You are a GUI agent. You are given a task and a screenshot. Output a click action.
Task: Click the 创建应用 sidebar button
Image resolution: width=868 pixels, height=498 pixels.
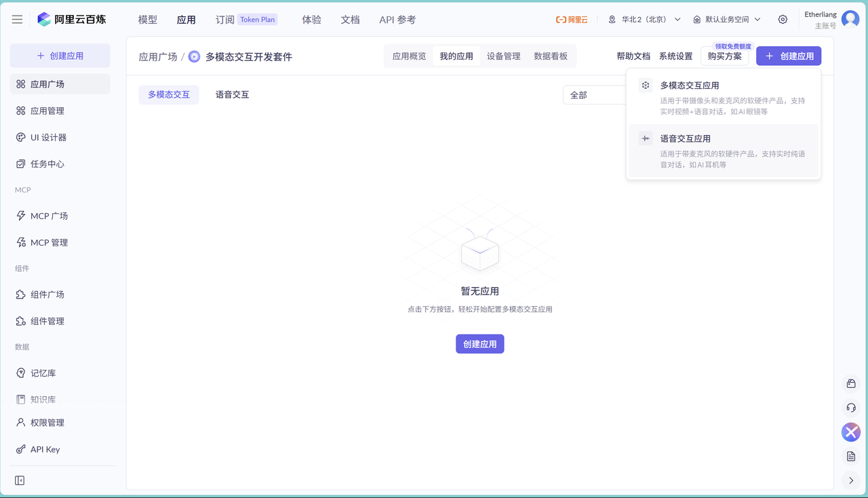pos(60,56)
